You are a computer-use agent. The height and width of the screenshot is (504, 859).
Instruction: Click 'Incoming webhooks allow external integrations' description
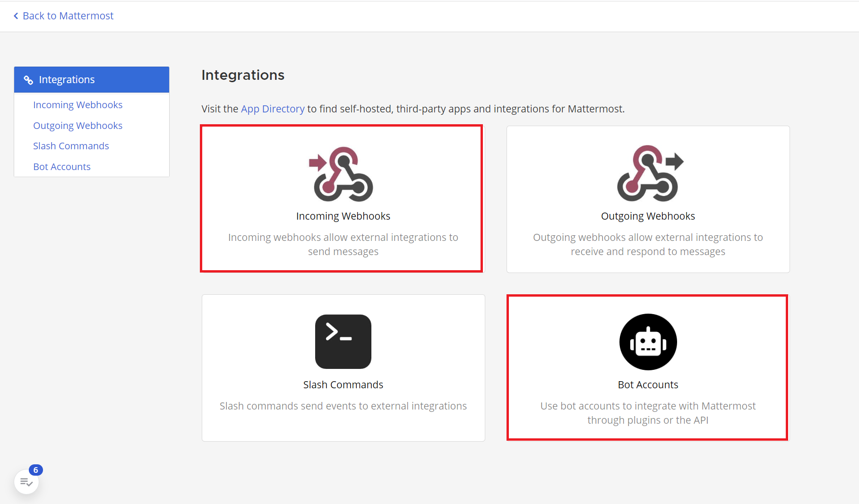[x=343, y=244]
